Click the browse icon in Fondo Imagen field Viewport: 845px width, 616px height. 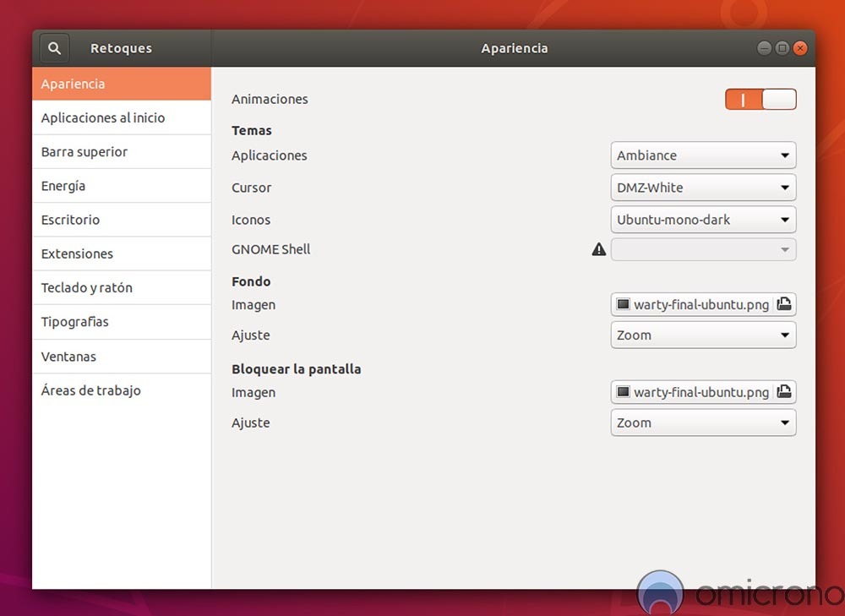[785, 304]
